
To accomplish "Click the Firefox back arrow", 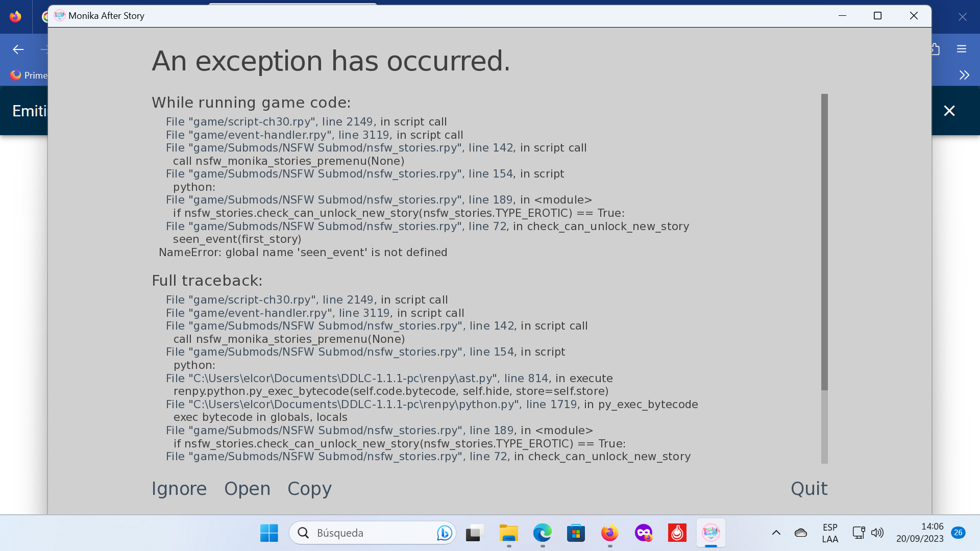I will pyautogui.click(x=18, y=49).
